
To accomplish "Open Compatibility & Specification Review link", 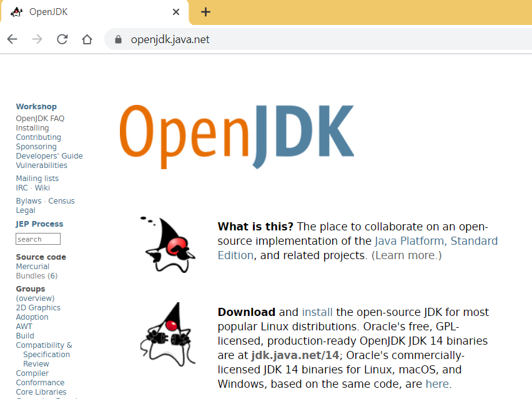I will (x=44, y=354).
